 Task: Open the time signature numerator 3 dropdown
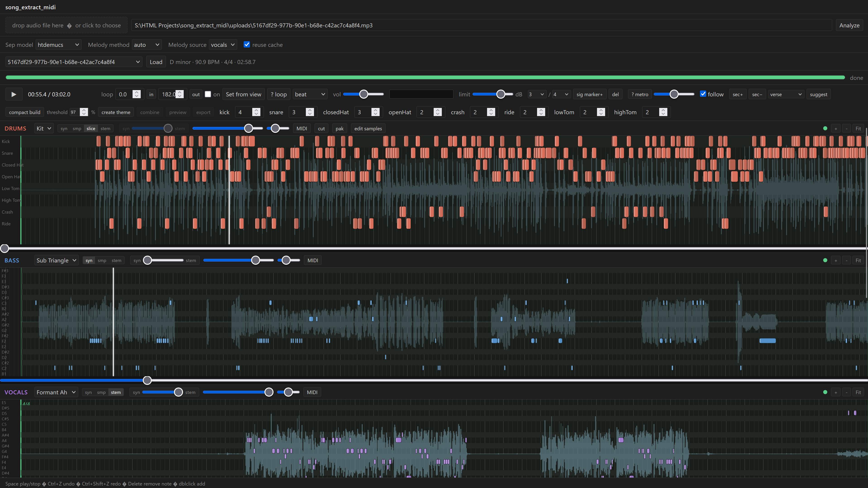pos(537,94)
